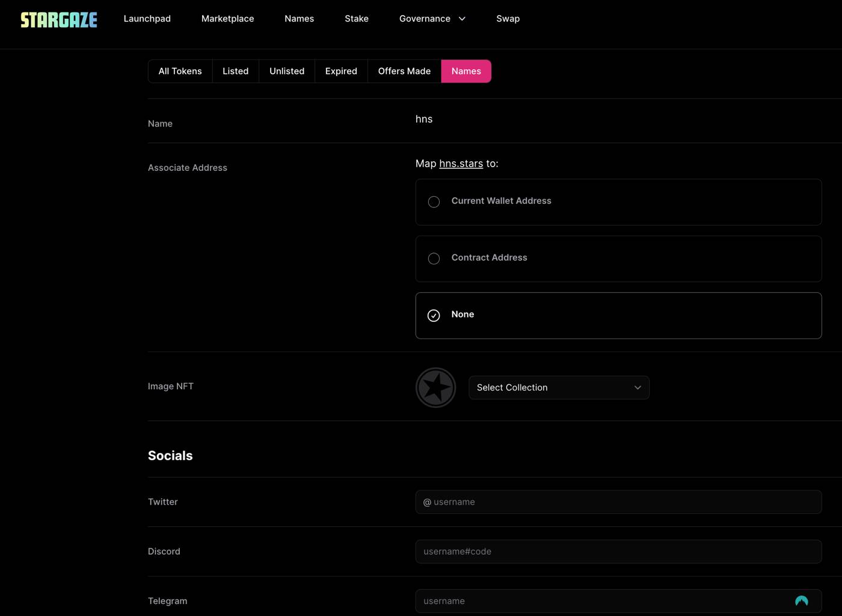Click the teal icon in Telegram field
842x616 pixels.
(801, 601)
